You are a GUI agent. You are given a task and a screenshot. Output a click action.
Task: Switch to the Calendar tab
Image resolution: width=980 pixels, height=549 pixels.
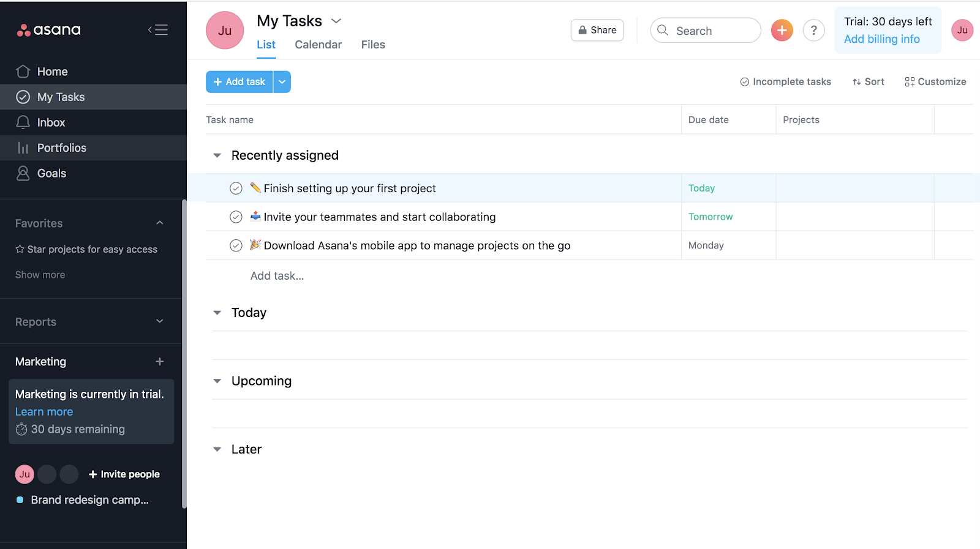pos(318,45)
